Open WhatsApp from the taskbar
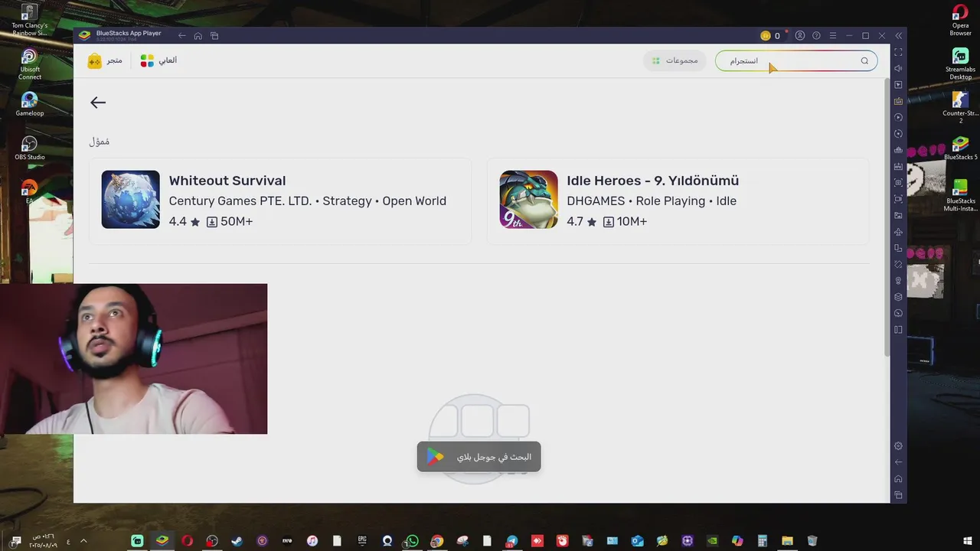Screen dimensions: 980x551 pyautogui.click(x=412, y=541)
